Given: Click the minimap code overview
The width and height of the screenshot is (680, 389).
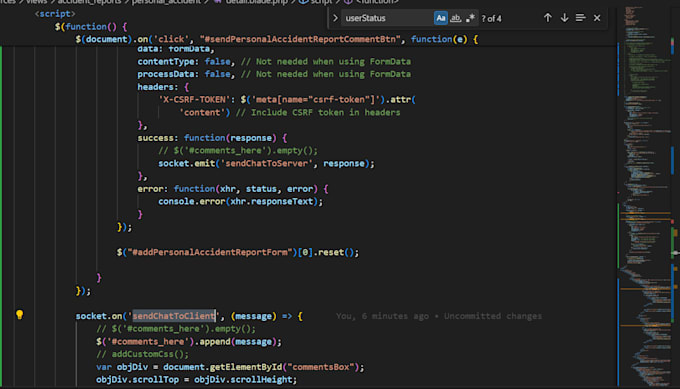Looking at the screenshot, I should click(x=646, y=195).
